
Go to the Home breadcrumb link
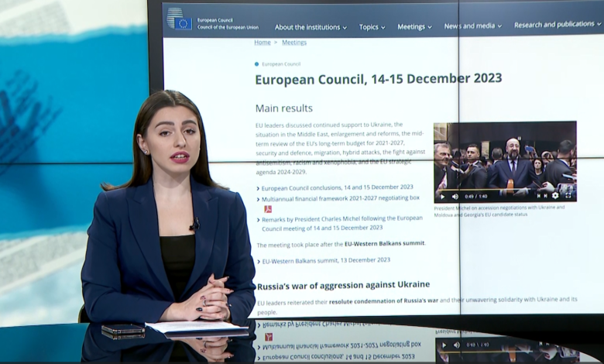pyautogui.click(x=263, y=43)
